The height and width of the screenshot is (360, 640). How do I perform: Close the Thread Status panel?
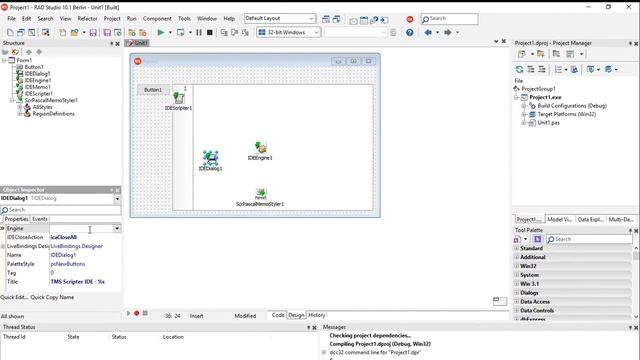coord(314,327)
